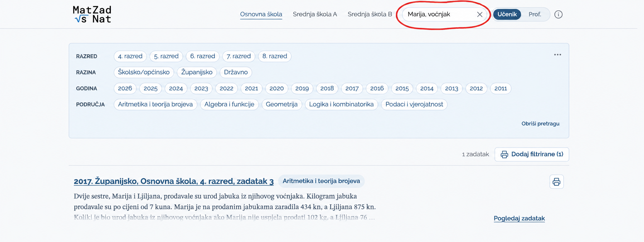Filter by 7. razred
The width and height of the screenshot is (644, 242).
(x=239, y=56)
